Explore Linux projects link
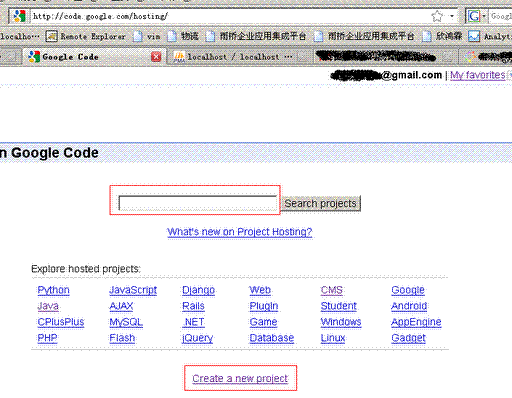Screen dimensions: 512x398 [x=333, y=338]
